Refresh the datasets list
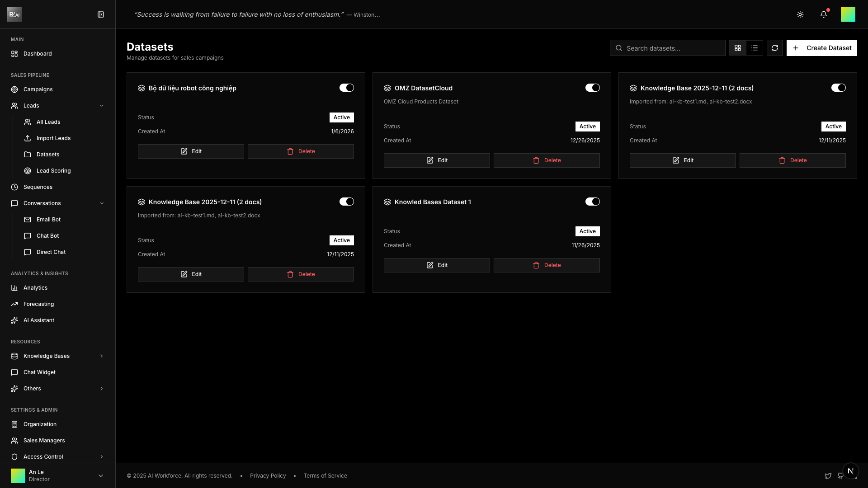This screenshot has width=868, height=488. (775, 48)
